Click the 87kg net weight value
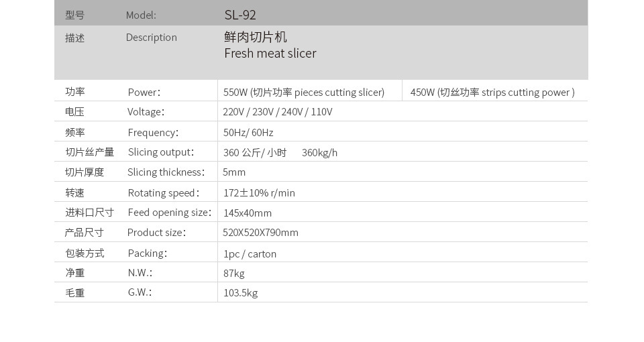 [x=234, y=273]
